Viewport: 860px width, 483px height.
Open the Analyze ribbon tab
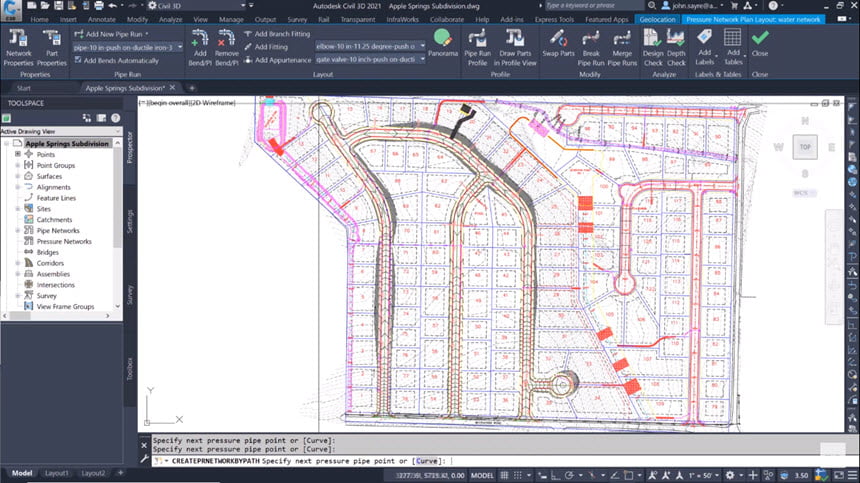171,19
